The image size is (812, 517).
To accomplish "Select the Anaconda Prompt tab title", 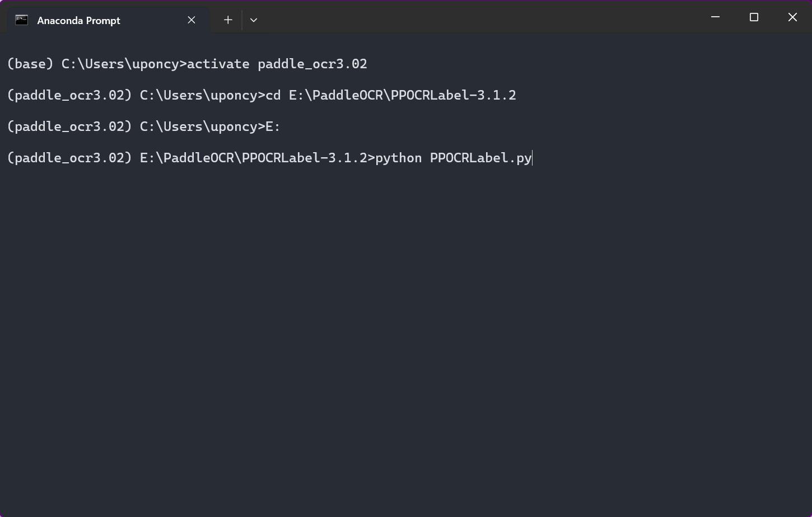I will (x=78, y=21).
